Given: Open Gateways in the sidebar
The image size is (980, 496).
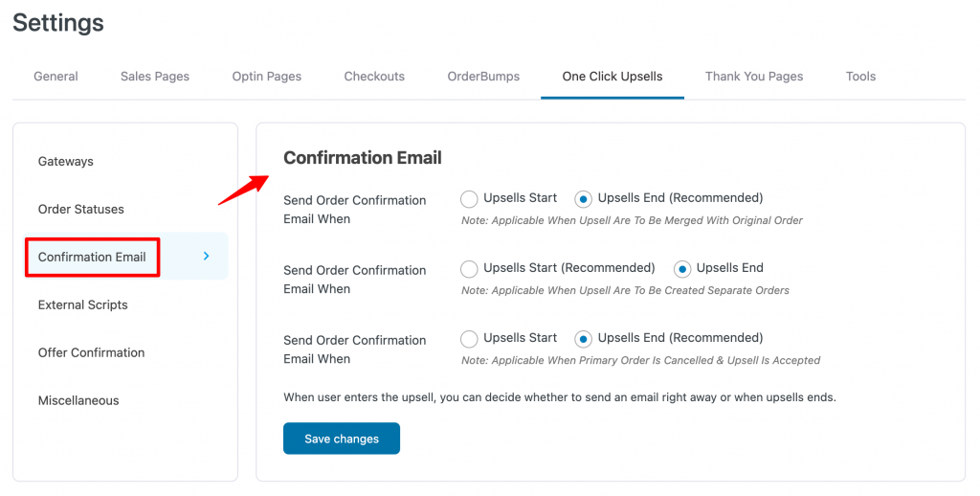Looking at the screenshot, I should (x=66, y=162).
